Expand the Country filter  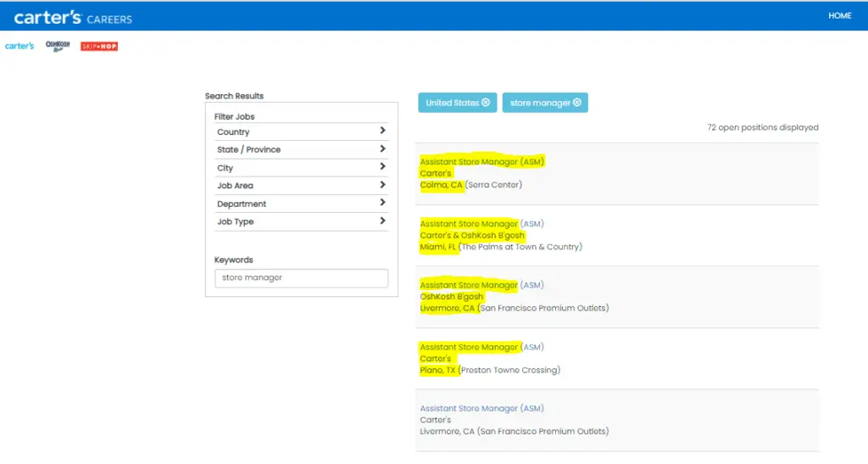click(301, 131)
